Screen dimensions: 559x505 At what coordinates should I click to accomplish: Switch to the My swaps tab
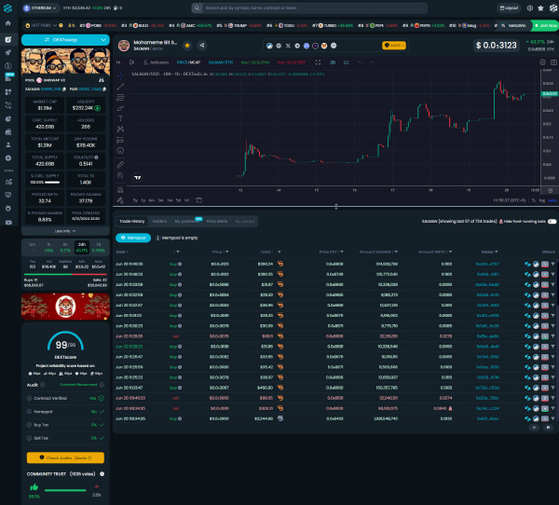point(245,221)
